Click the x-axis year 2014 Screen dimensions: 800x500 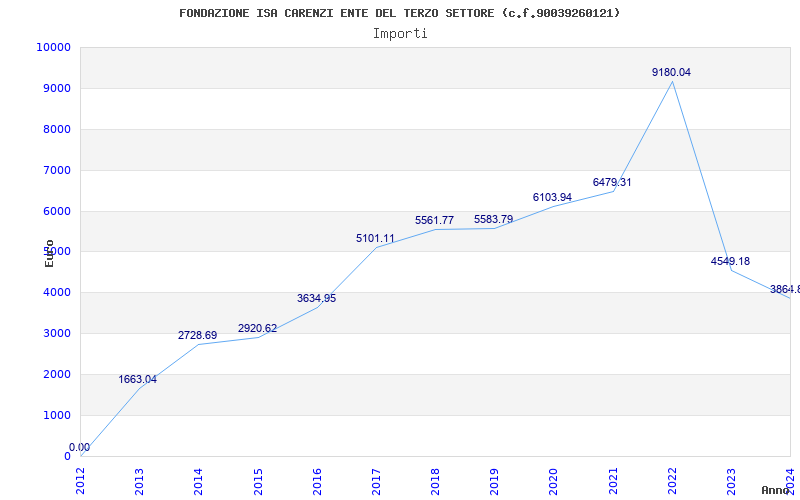[x=199, y=482]
